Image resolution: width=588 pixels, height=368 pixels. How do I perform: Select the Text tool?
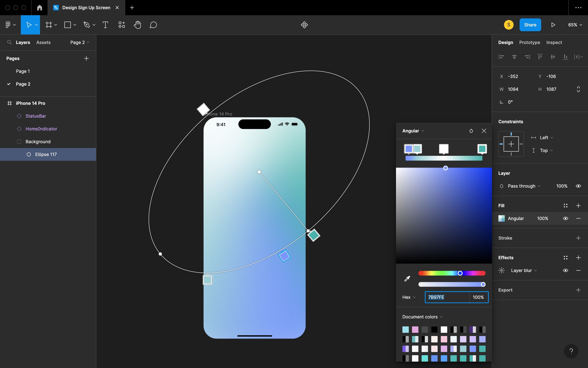click(x=105, y=25)
